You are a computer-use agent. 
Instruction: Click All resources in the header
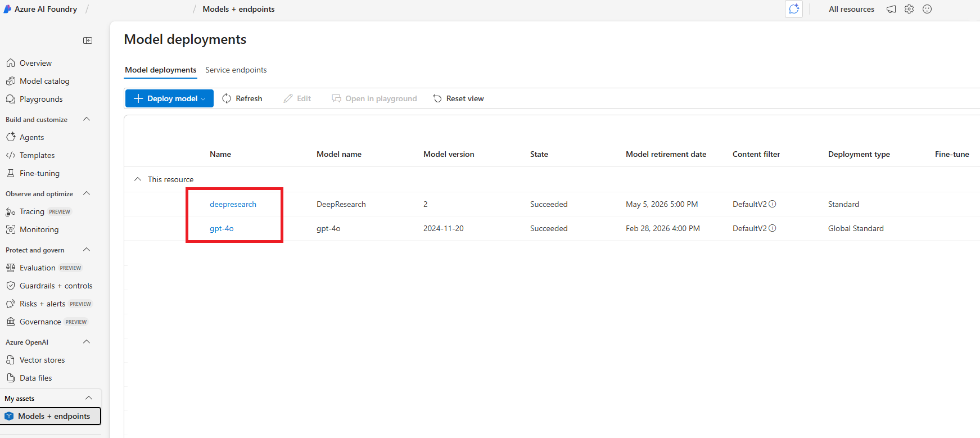pos(851,9)
